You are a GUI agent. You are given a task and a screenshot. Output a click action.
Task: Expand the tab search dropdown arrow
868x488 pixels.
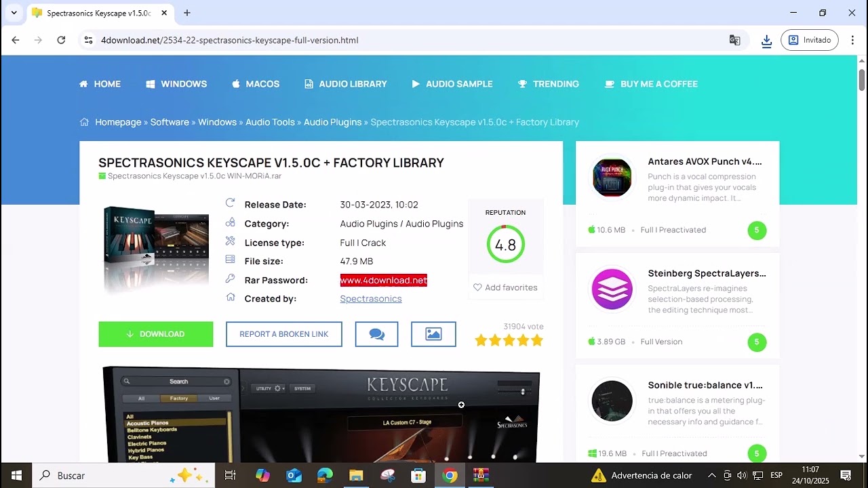pos(14,13)
